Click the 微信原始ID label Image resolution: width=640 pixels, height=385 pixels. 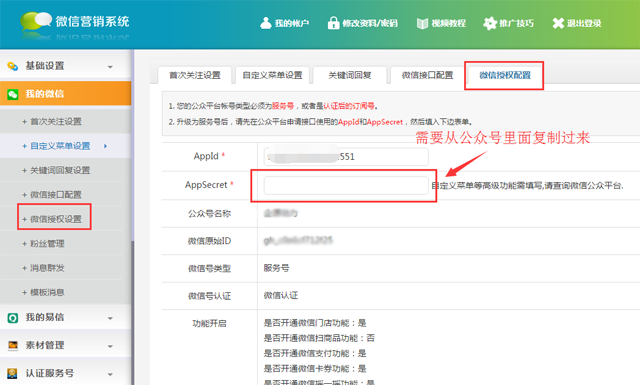coord(209,241)
